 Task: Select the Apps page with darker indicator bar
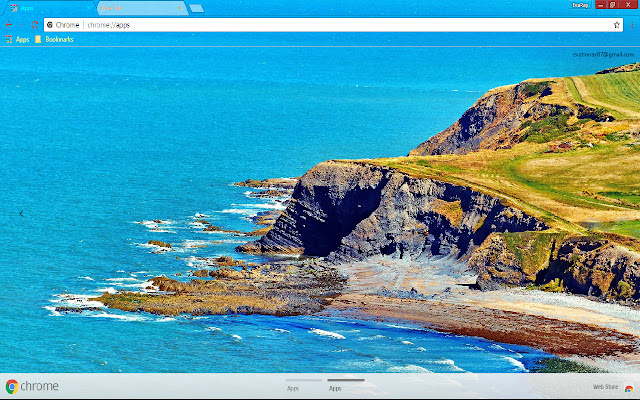345,385
